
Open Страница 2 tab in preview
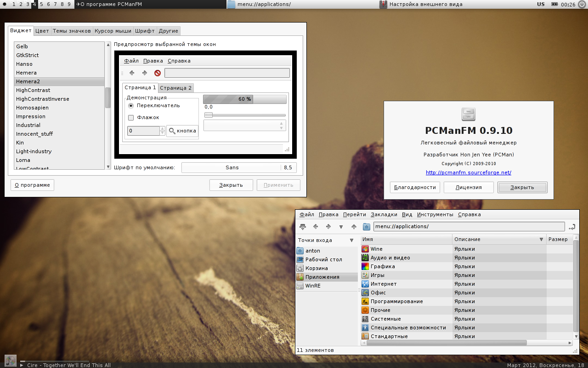click(176, 88)
